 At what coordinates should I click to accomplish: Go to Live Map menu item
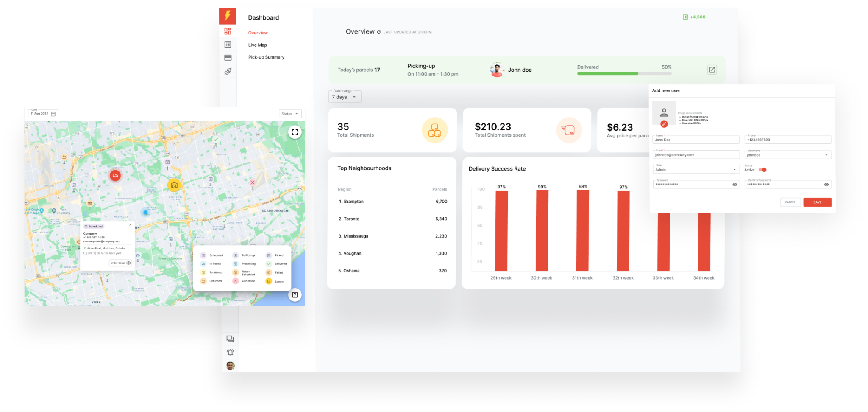coord(257,45)
